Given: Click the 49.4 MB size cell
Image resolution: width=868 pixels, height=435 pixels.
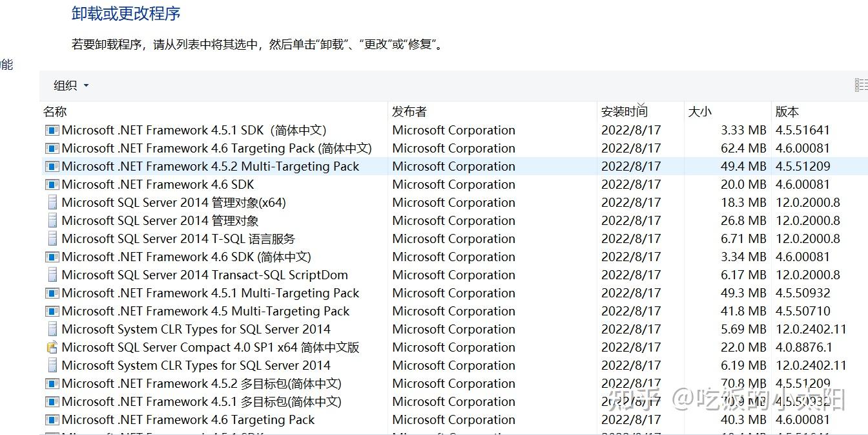Looking at the screenshot, I should tap(743, 166).
